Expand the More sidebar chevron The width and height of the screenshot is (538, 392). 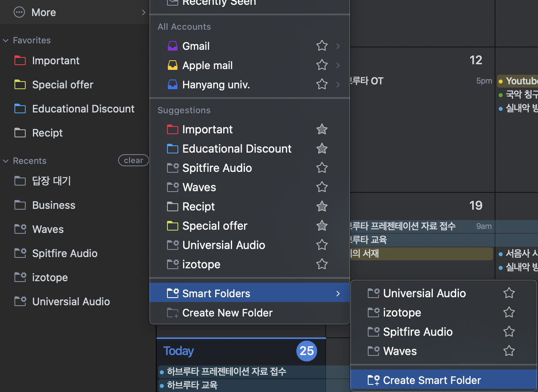pos(143,12)
